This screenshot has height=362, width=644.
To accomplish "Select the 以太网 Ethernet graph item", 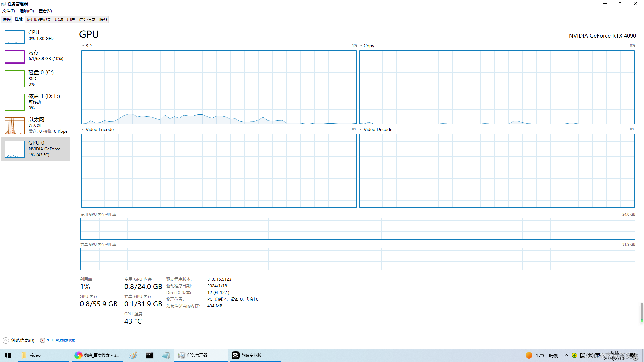I will coord(36,126).
